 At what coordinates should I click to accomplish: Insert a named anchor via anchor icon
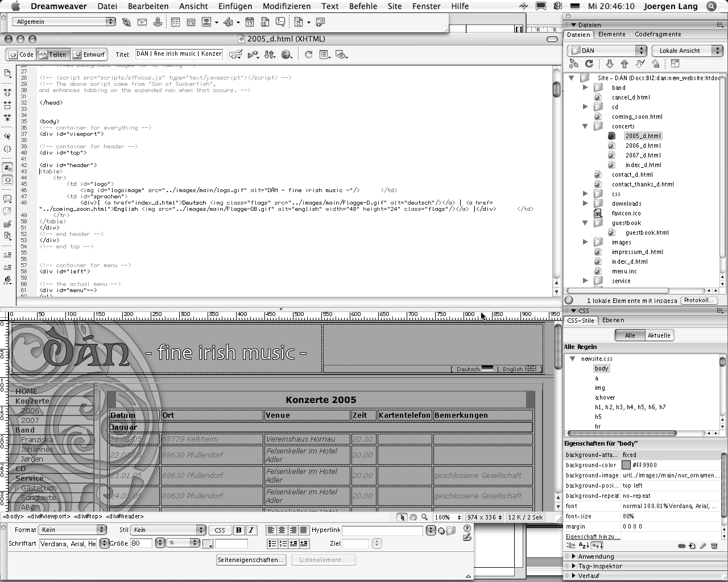pos(158,22)
